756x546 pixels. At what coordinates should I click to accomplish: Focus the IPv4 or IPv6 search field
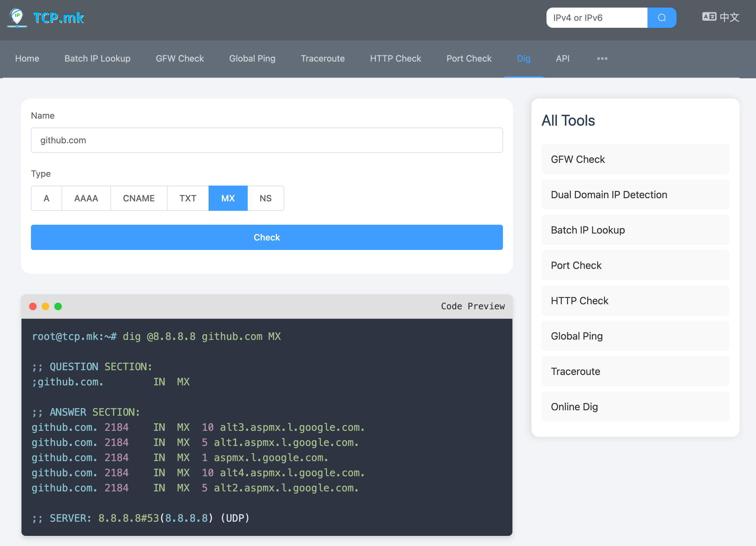tap(597, 18)
